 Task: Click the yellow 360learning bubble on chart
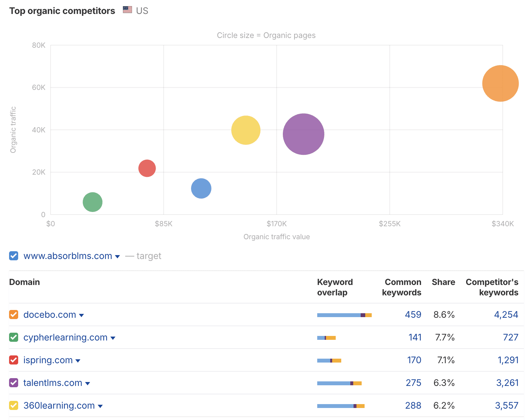(x=246, y=130)
